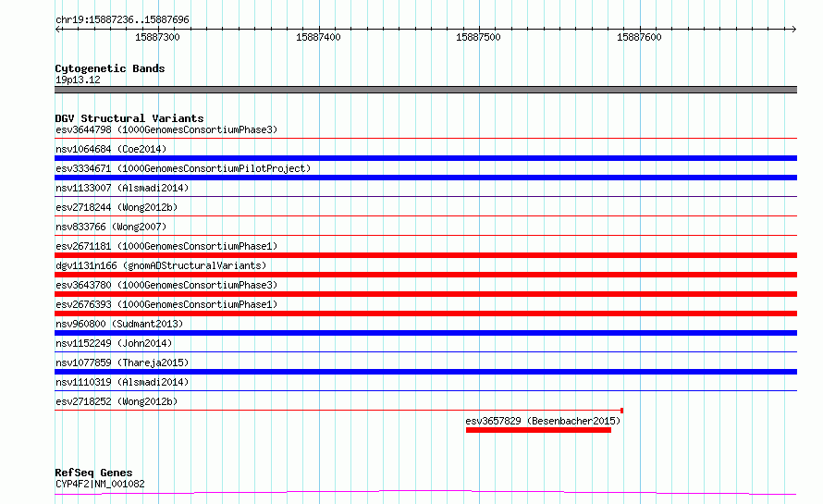Click the chr19:15887236..15887696 region label
Image resolution: width=823 pixels, height=504 pixels.
122,19
